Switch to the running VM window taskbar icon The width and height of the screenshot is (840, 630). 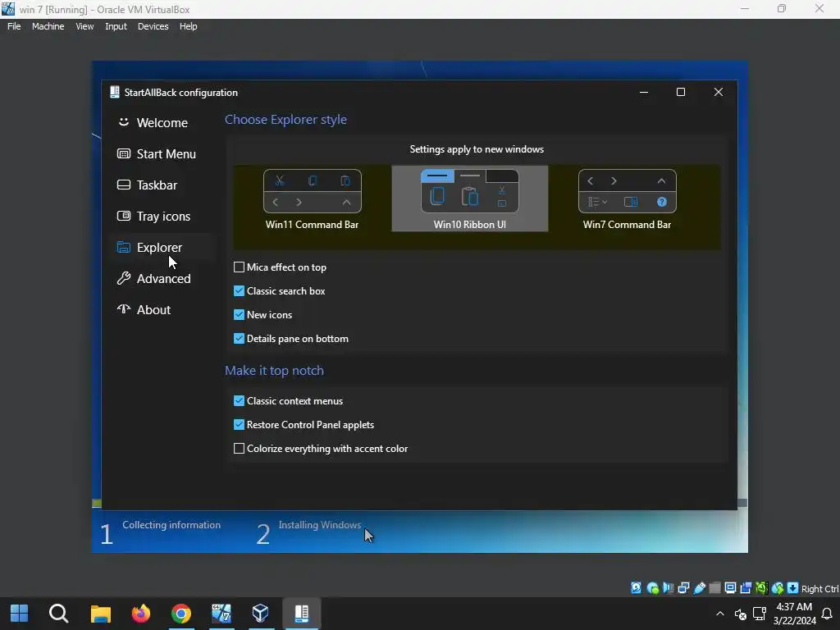click(221, 614)
